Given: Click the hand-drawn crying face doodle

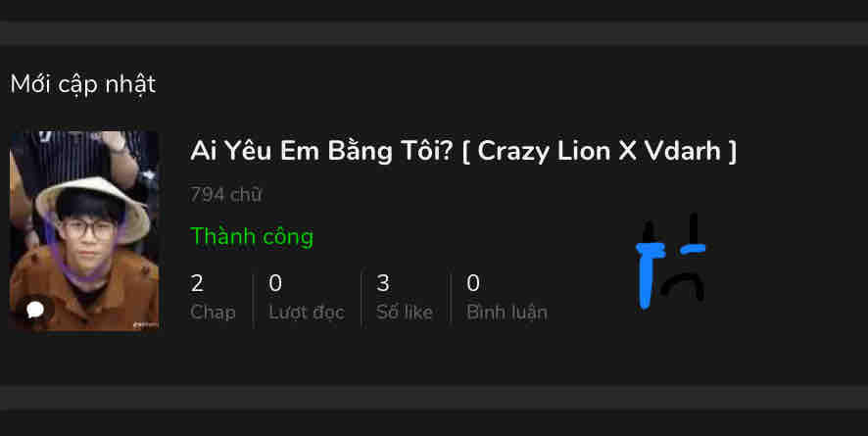Looking at the screenshot, I should pyautogui.click(x=671, y=261).
